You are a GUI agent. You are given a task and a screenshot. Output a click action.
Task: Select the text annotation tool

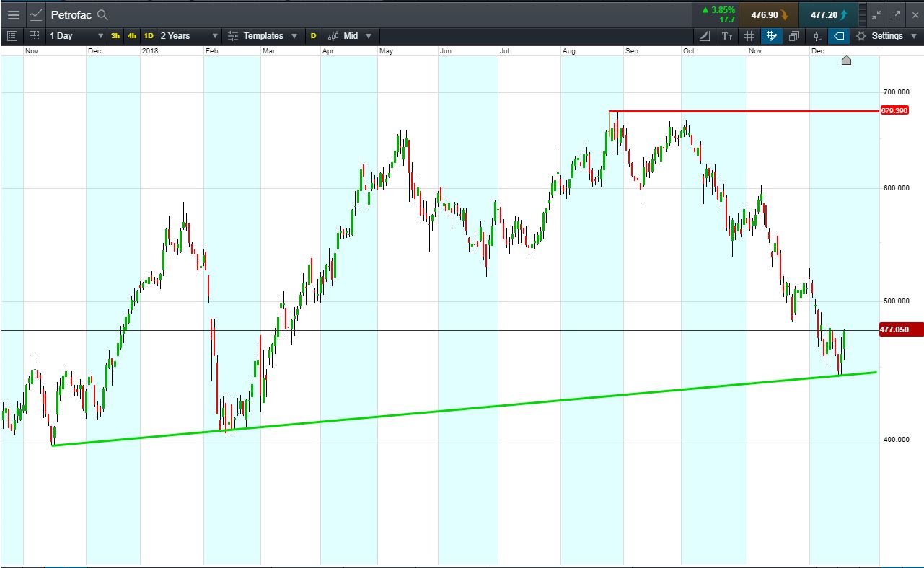coord(727,36)
